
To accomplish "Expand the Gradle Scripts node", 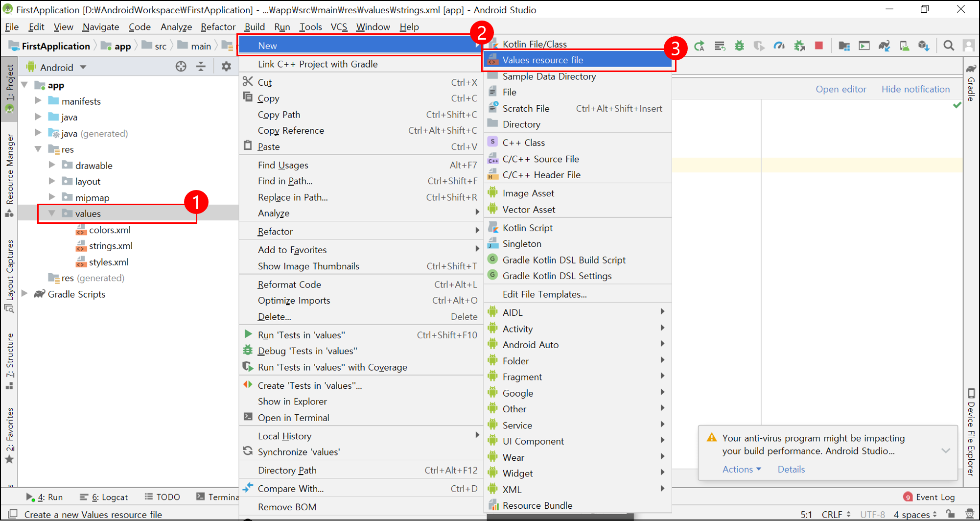I will pyautogui.click(x=24, y=294).
